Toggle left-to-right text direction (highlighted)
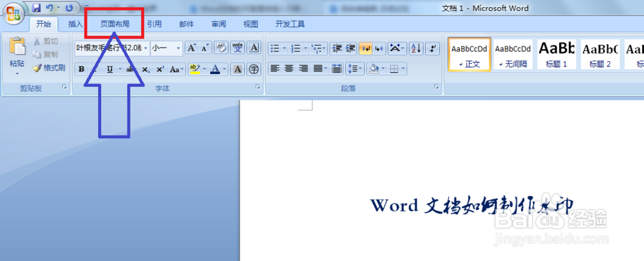Viewport: 644px width, 261px height. (x=365, y=48)
